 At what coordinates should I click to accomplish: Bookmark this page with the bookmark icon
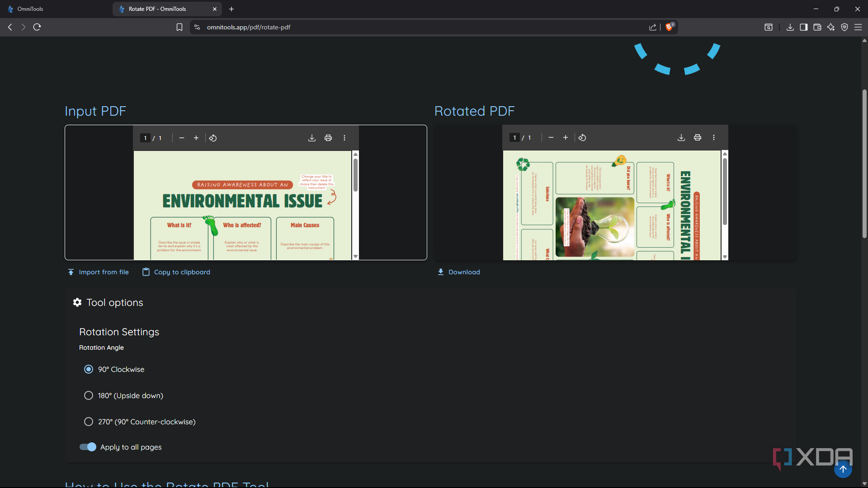[x=179, y=27]
